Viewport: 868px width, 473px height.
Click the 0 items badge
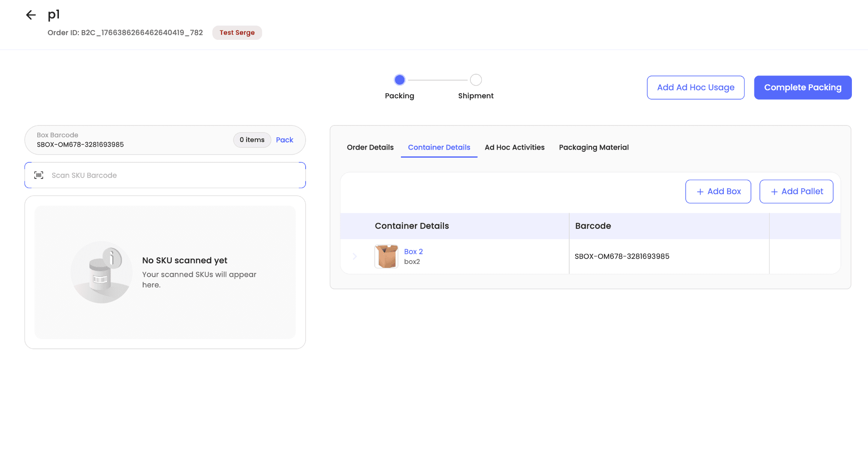[252, 140]
